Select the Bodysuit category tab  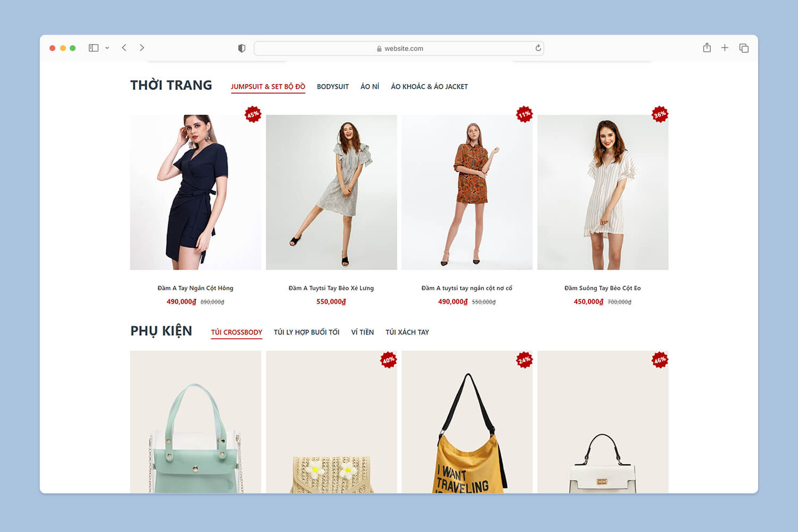[332, 87]
